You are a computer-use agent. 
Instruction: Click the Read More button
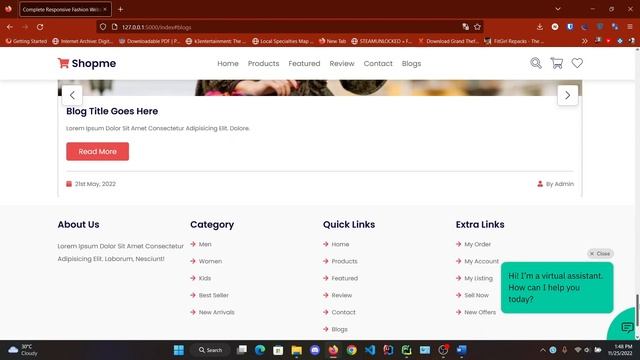[x=98, y=151]
